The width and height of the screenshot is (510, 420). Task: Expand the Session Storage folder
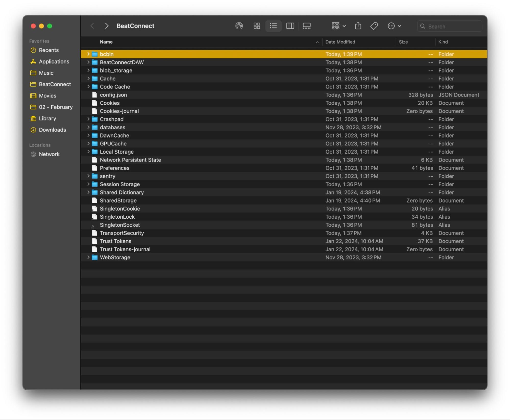88,184
